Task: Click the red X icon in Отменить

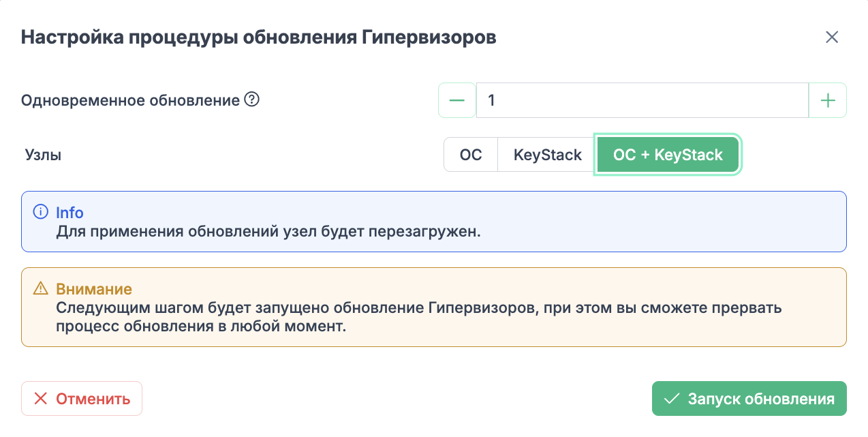Action: [x=41, y=399]
